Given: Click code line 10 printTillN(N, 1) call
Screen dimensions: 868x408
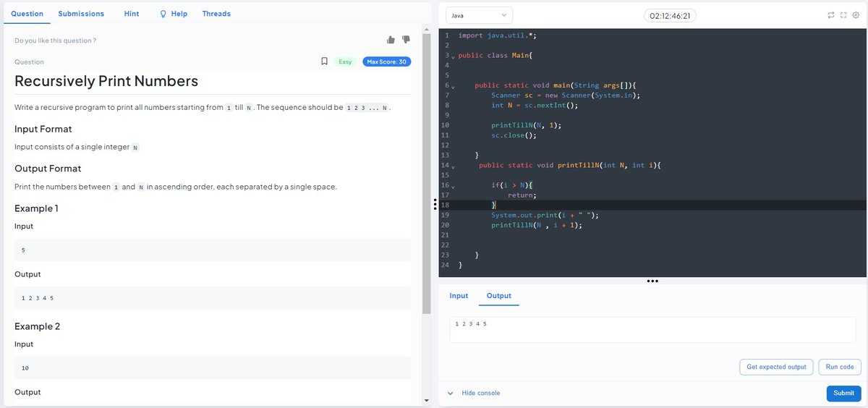Looking at the screenshot, I should 526,125.
